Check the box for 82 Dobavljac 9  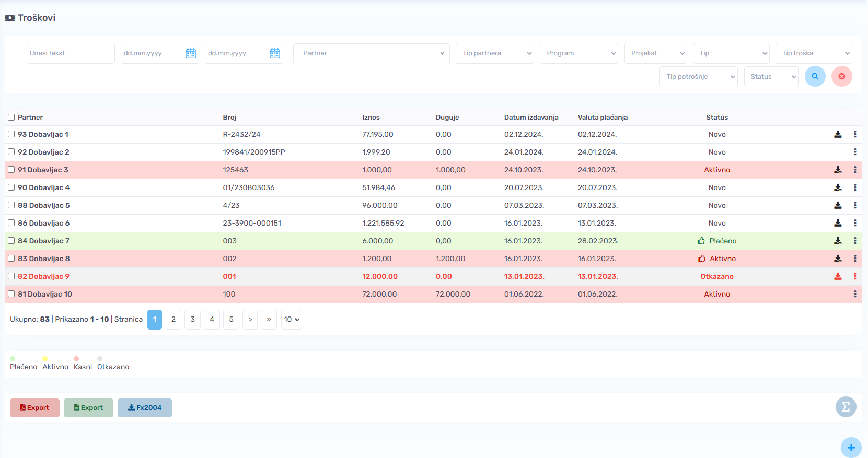click(x=11, y=276)
